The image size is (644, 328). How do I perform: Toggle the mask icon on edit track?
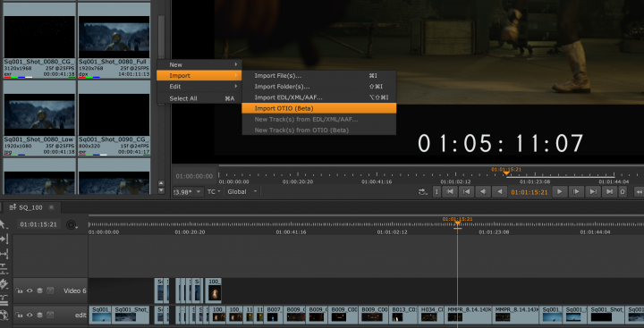click(x=50, y=315)
